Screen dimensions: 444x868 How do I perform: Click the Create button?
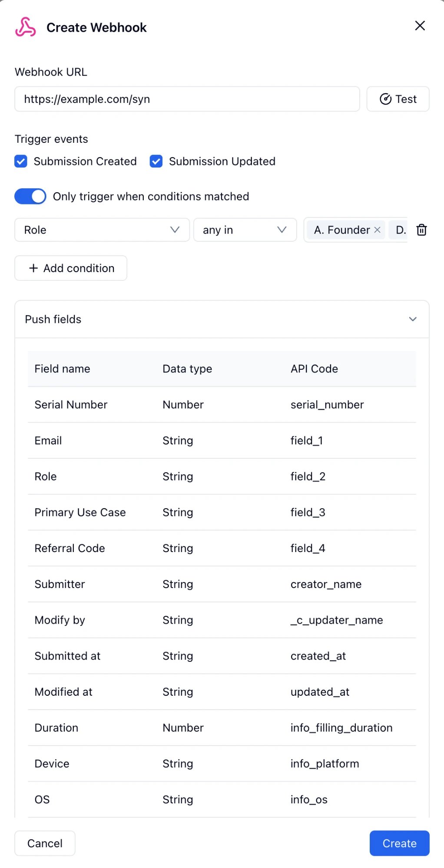(399, 843)
